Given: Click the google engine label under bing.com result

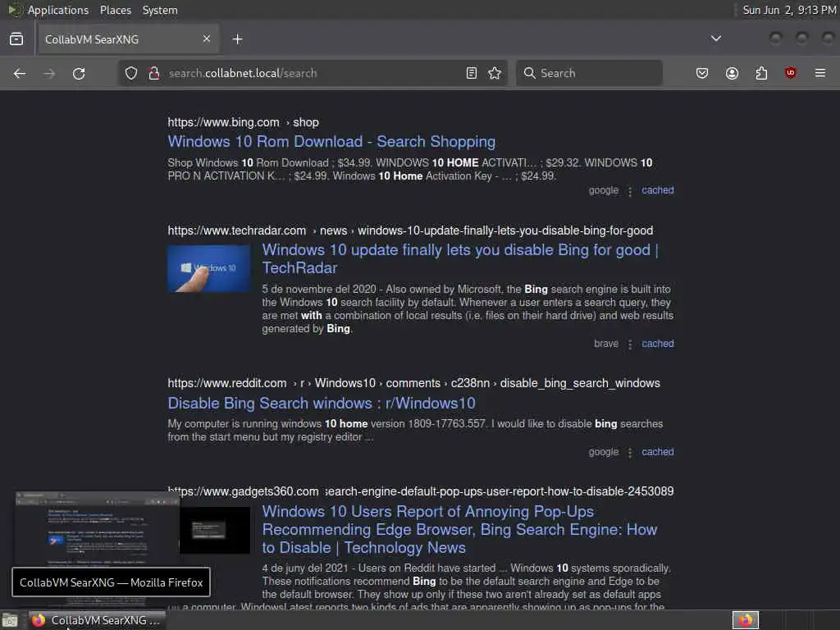Looking at the screenshot, I should coord(604,190).
